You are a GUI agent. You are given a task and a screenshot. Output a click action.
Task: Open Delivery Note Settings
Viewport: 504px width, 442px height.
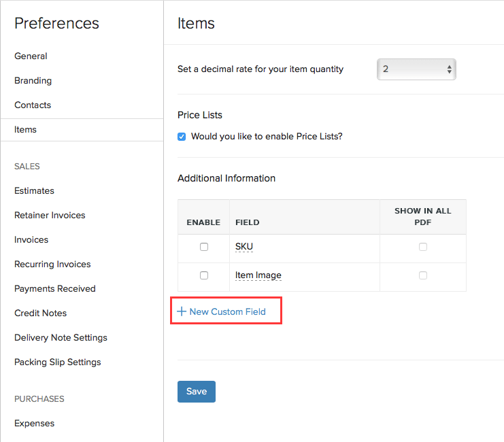(61, 337)
